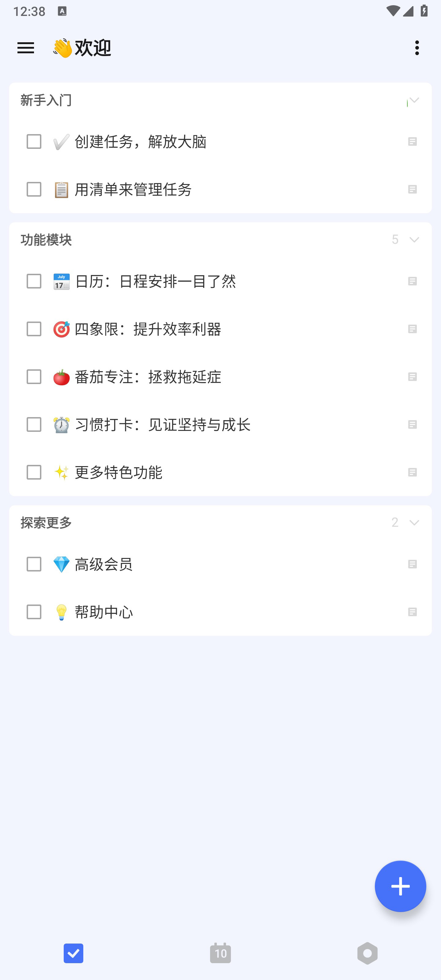The height and width of the screenshot is (980, 441).
Task: Open note icon for 番茄专注 task
Action: 413,377
